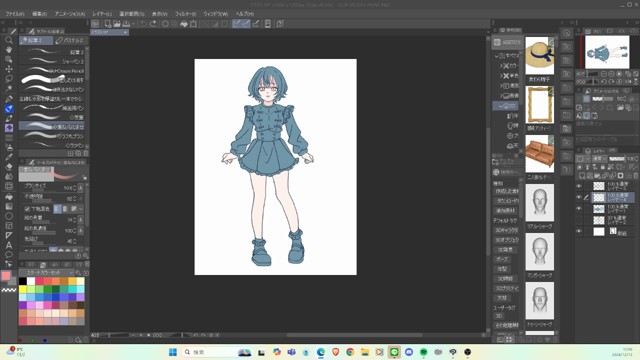This screenshot has width=640, height=360.
Task: Collapse the すべての素材 tree root
Action: click(497, 56)
